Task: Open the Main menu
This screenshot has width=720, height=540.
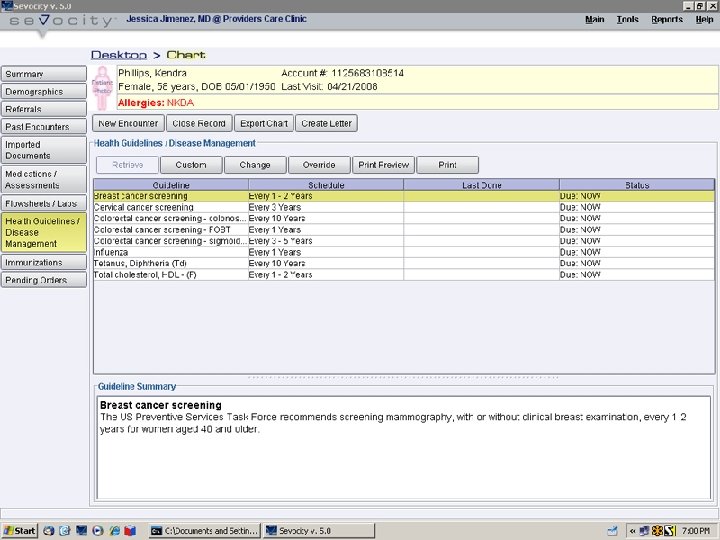Action: tap(594, 19)
